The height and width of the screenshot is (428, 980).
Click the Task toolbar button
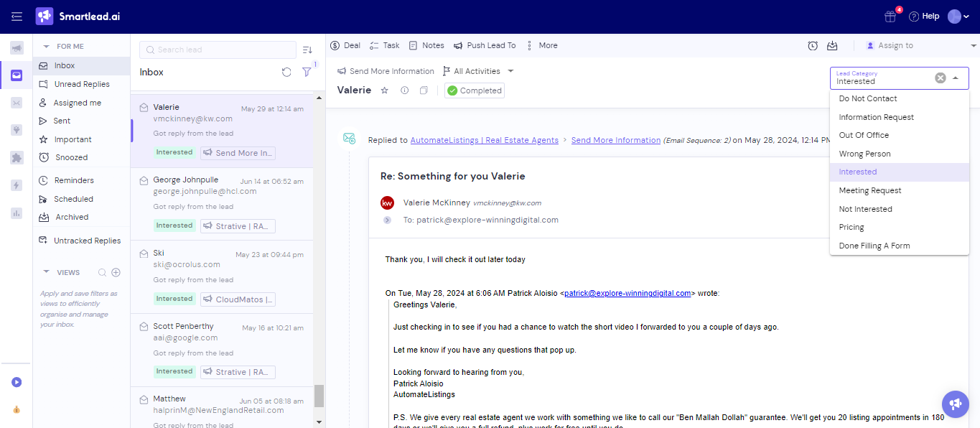384,45
